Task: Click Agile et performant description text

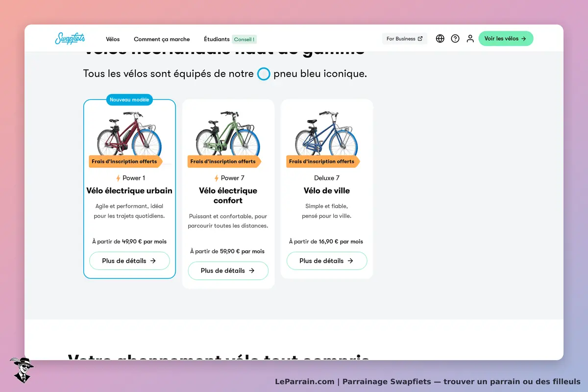Action: coord(129,211)
